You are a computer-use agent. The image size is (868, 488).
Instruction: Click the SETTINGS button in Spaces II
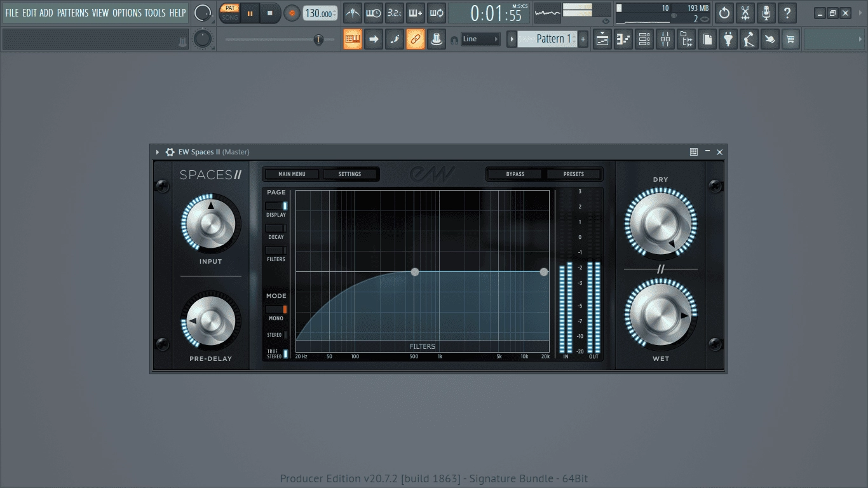pos(349,174)
